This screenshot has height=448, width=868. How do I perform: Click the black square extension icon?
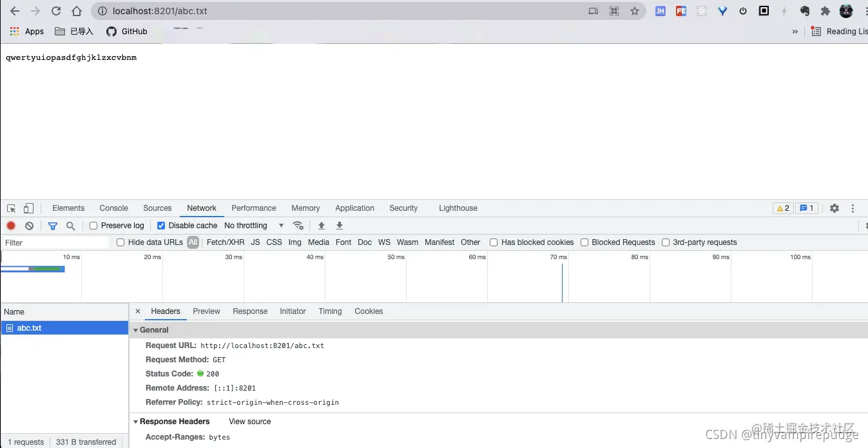pyautogui.click(x=764, y=11)
